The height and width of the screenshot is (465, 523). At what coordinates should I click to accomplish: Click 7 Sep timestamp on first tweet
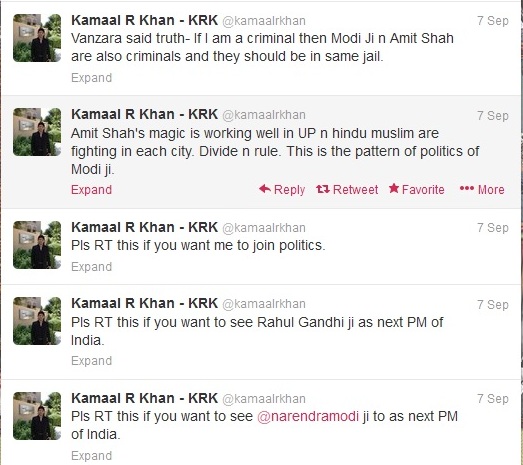(x=493, y=21)
